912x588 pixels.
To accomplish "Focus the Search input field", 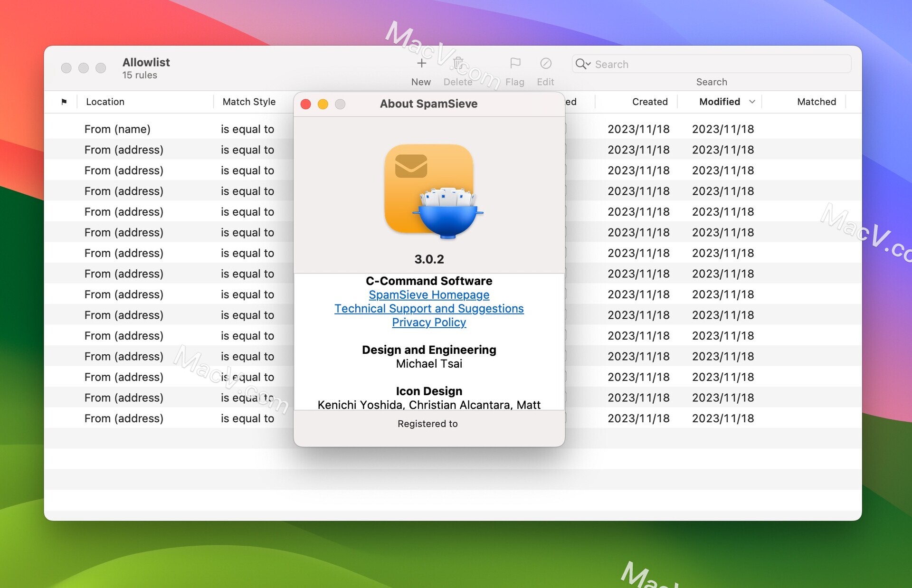I will pos(712,64).
